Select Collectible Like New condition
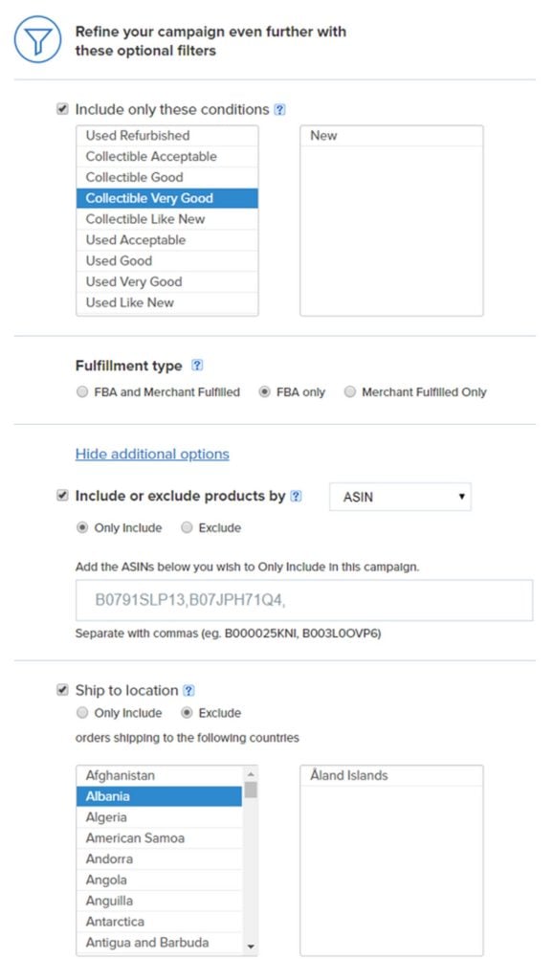 (166, 219)
